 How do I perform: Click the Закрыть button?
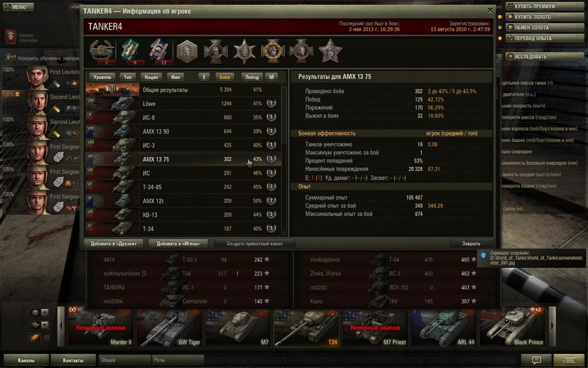471,243
